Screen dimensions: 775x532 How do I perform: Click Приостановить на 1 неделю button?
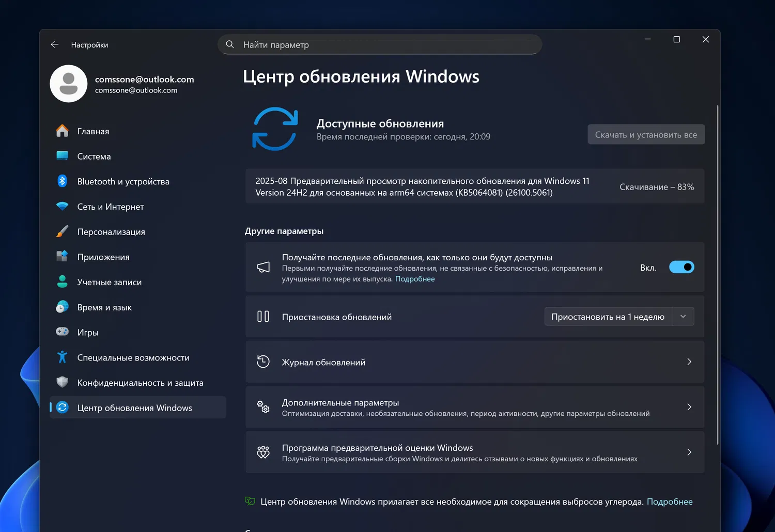tap(608, 317)
